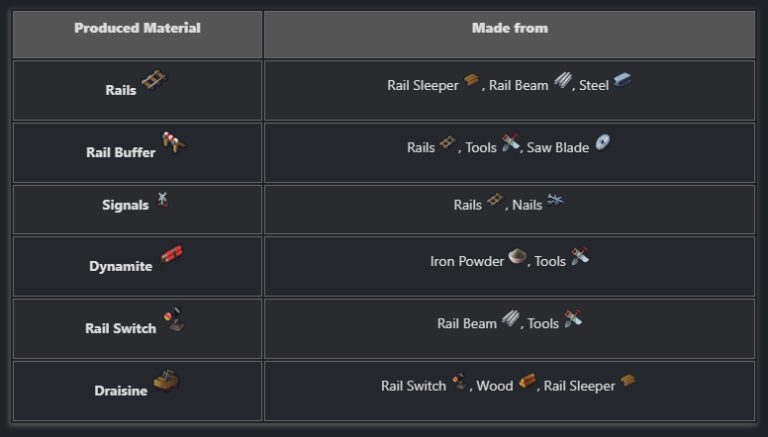The image size is (768, 437).
Task: Click the Produced Material column header
Action: [x=137, y=28]
